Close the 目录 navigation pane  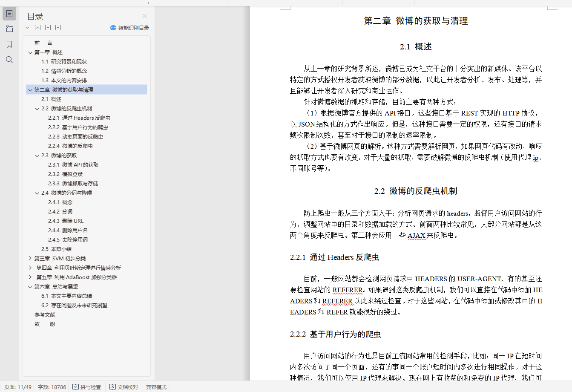(144, 16)
